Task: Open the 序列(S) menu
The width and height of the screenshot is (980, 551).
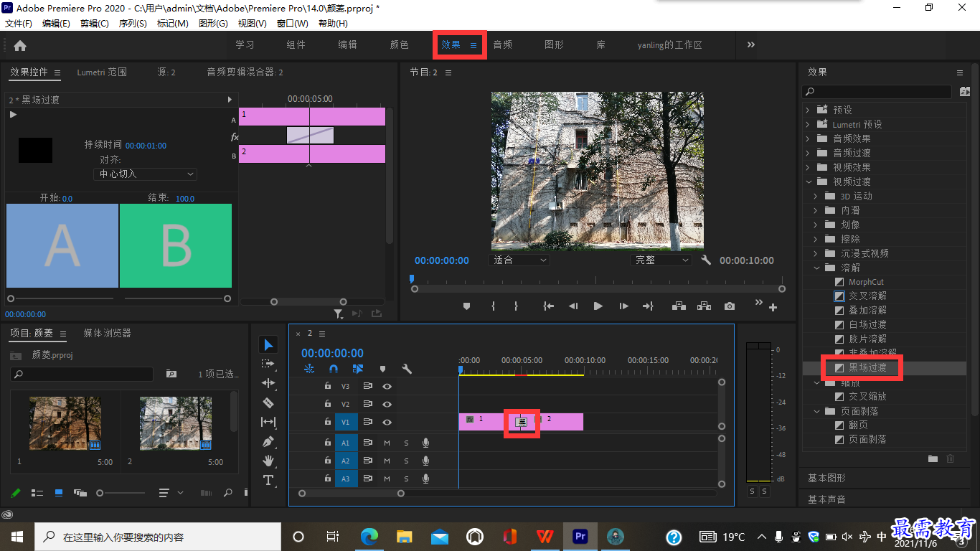Action: (x=133, y=24)
